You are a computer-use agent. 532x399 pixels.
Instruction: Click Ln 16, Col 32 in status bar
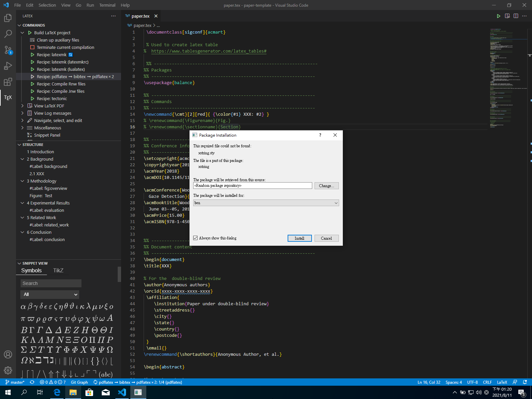point(429,382)
